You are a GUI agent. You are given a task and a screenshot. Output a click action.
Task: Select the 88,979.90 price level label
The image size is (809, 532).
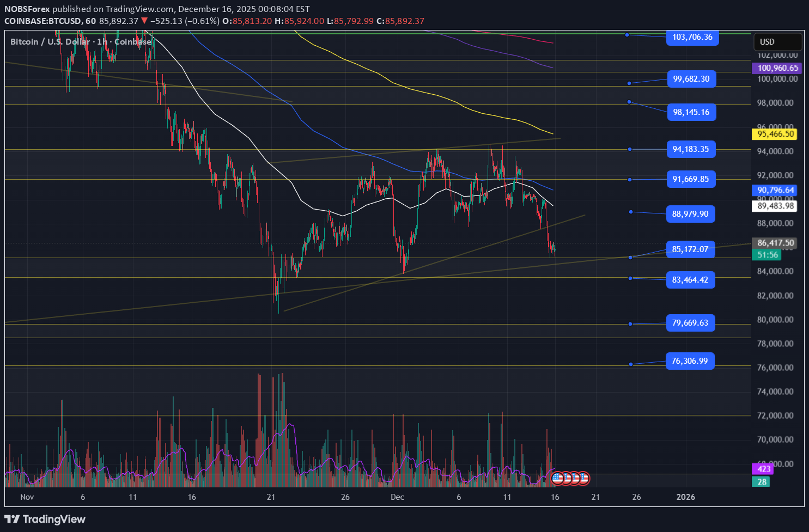click(690, 214)
